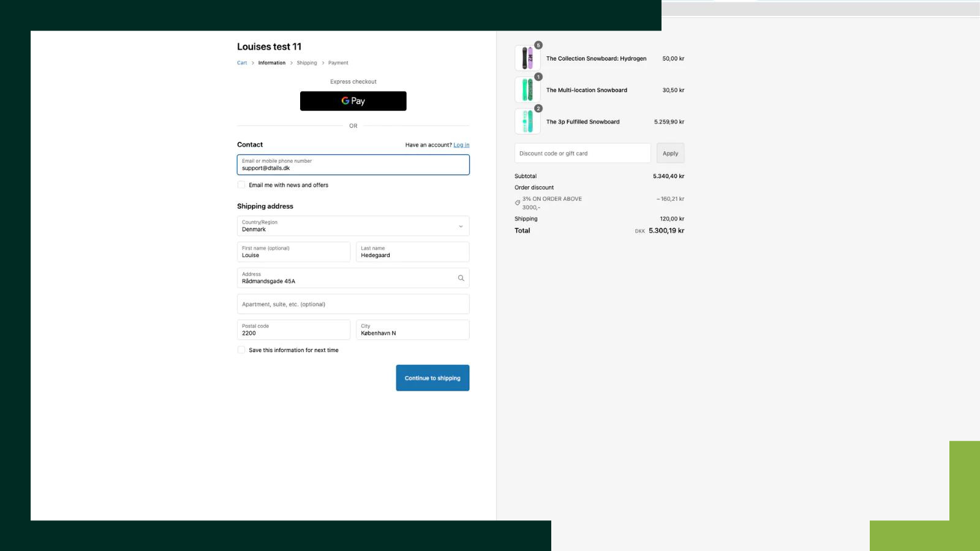Click the search icon in the Address field
This screenshot has width=980, height=551.
[460, 278]
